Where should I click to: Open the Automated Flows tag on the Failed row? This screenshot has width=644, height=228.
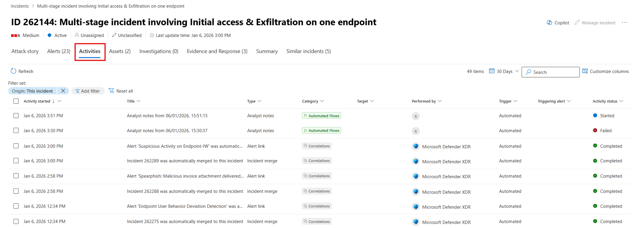tap(321, 131)
